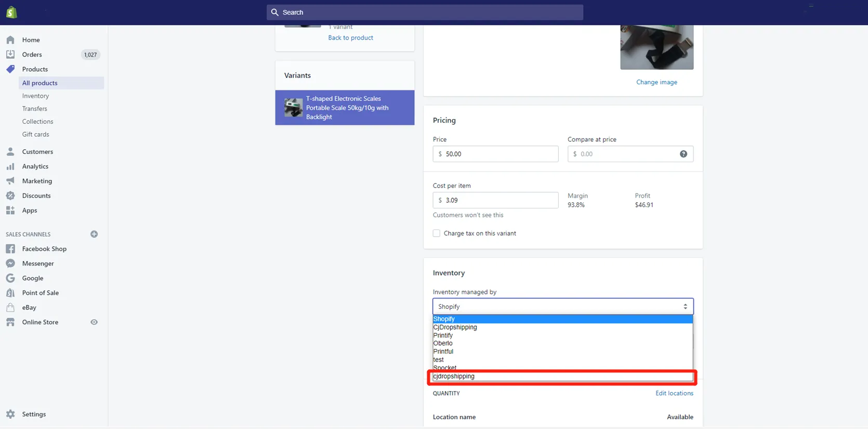Choose Printful from inventory list
The image size is (868, 429).
coord(443,352)
